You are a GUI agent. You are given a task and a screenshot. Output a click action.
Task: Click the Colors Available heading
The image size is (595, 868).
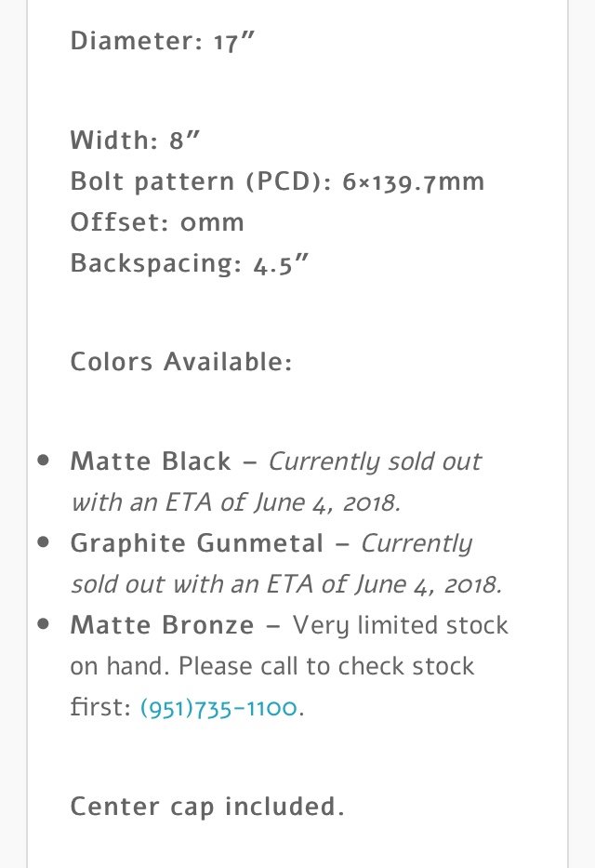tap(180, 362)
